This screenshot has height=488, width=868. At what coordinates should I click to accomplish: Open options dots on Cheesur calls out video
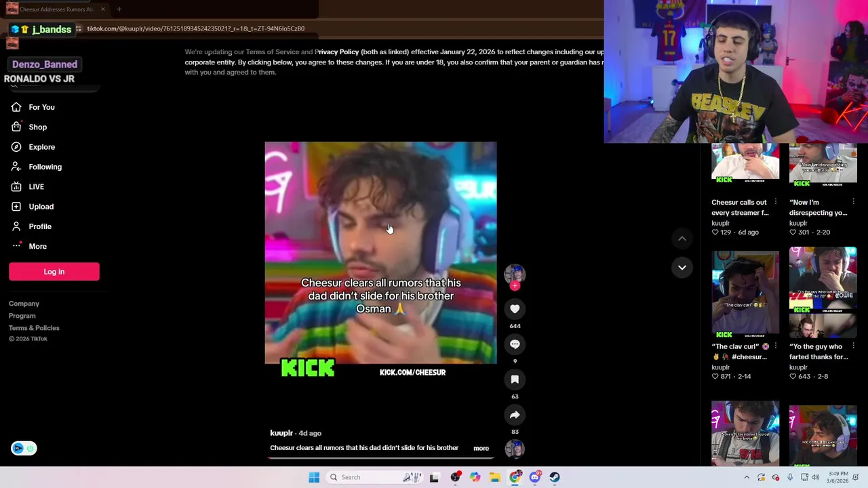point(776,202)
